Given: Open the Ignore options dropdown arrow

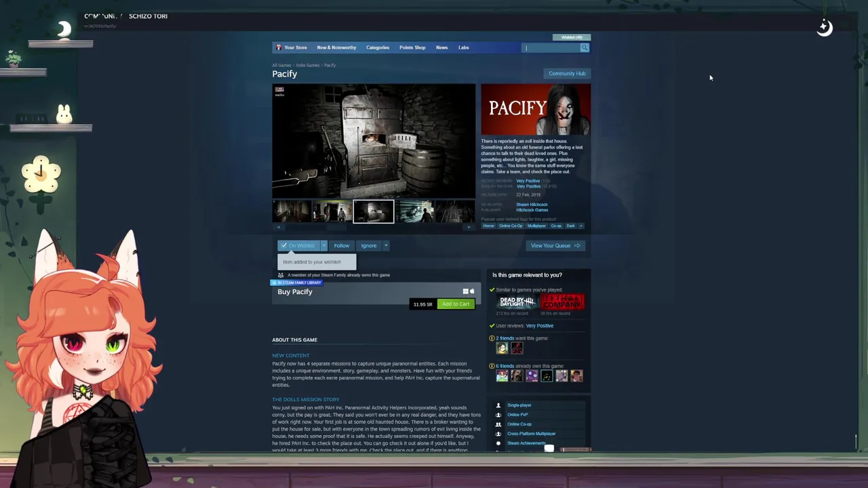Looking at the screenshot, I should (386, 245).
